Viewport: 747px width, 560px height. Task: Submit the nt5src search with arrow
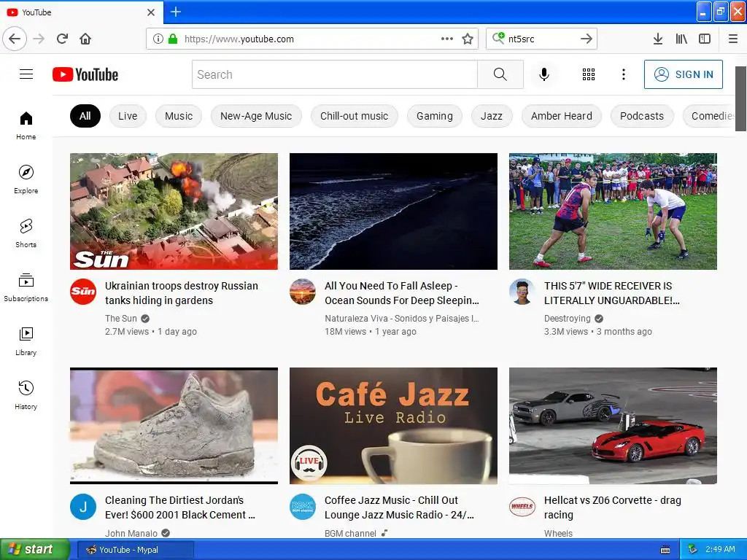[x=587, y=39]
